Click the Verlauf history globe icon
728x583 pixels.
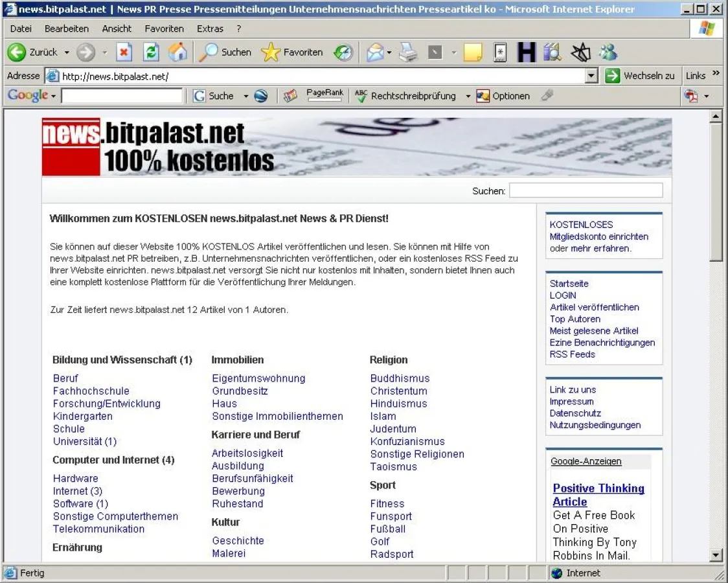click(x=343, y=52)
